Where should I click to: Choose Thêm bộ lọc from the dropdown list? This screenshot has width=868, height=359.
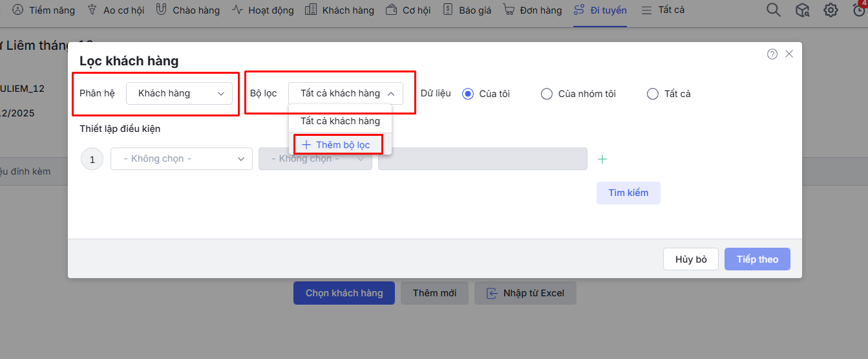tap(337, 145)
